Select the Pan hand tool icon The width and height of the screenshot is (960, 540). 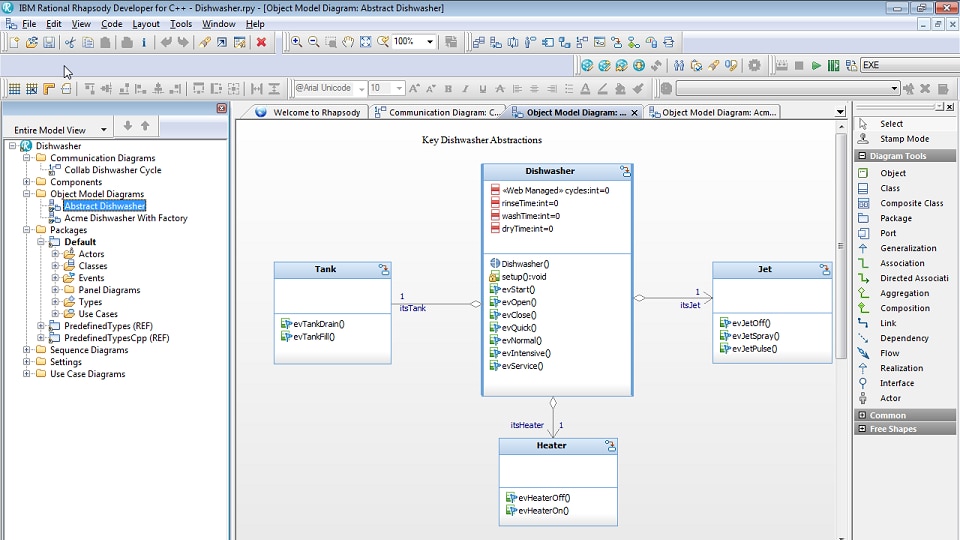pyautogui.click(x=348, y=42)
